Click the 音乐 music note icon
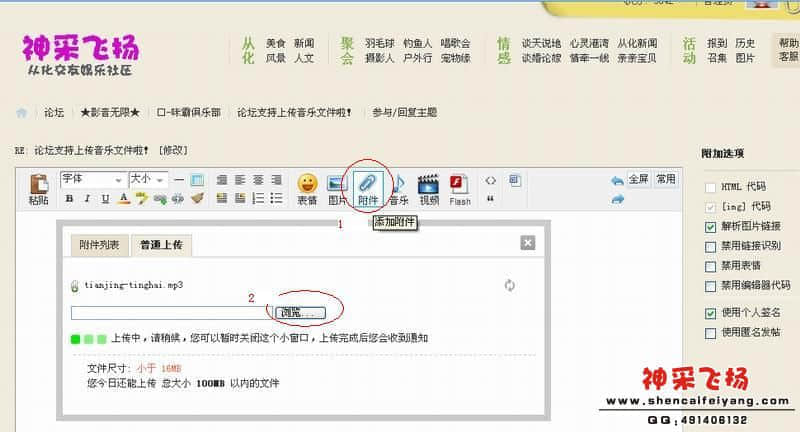This screenshot has height=432, width=800. click(x=399, y=190)
